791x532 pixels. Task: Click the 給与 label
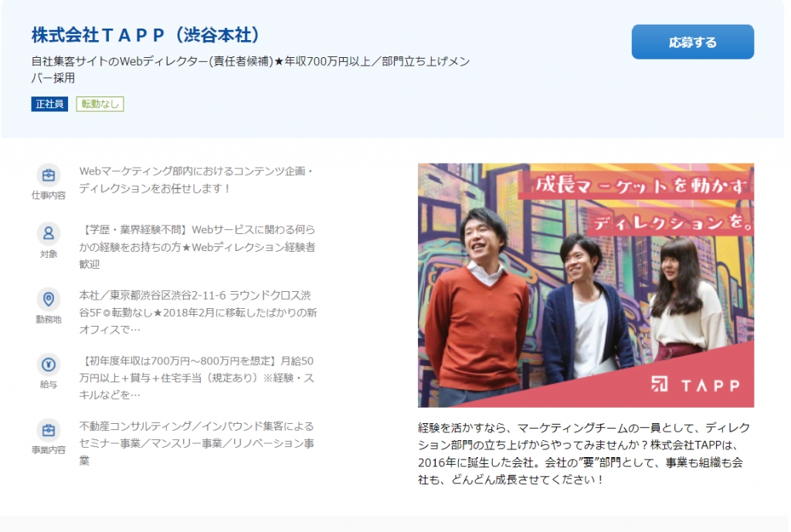click(x=49, y=385)
